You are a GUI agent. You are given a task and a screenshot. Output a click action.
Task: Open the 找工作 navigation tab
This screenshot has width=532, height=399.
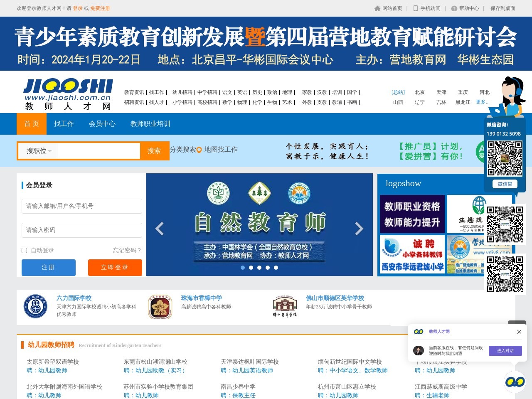pos(64,124)
